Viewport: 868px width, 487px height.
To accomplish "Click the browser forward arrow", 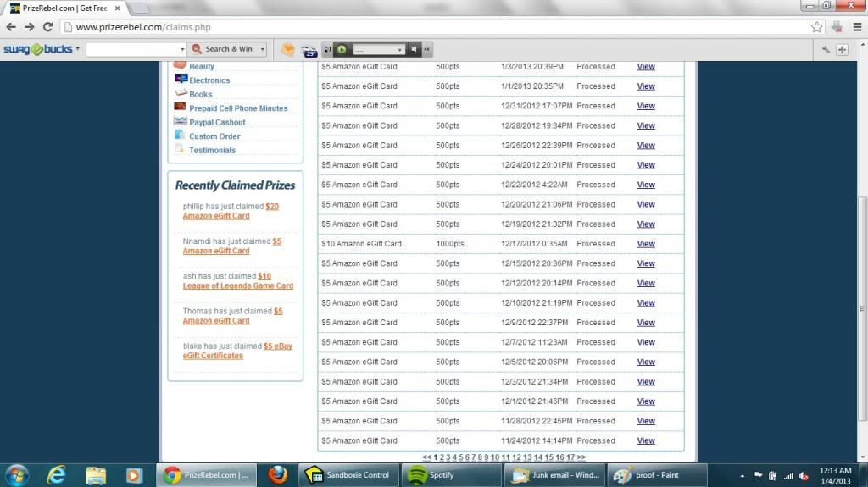I will click(30, 27).
